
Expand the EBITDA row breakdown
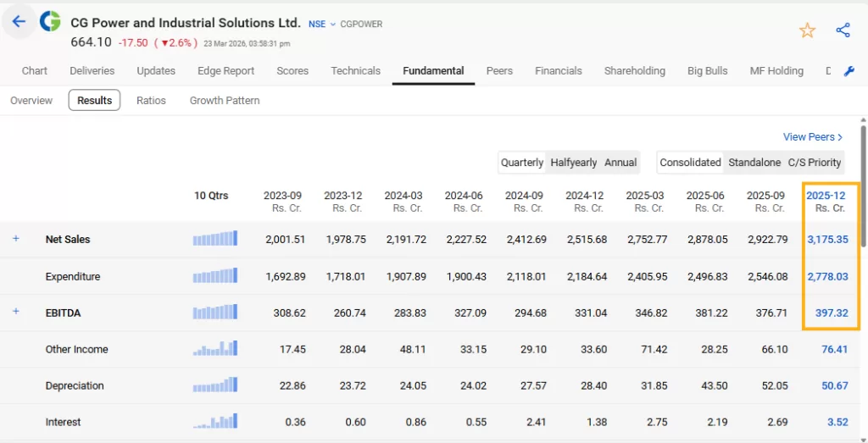[15, 313]
